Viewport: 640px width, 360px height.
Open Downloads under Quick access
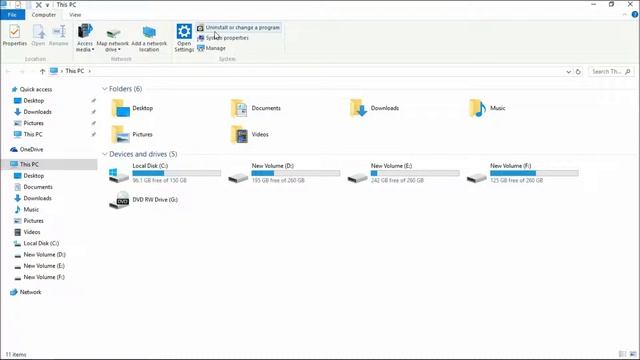(33, 112)
